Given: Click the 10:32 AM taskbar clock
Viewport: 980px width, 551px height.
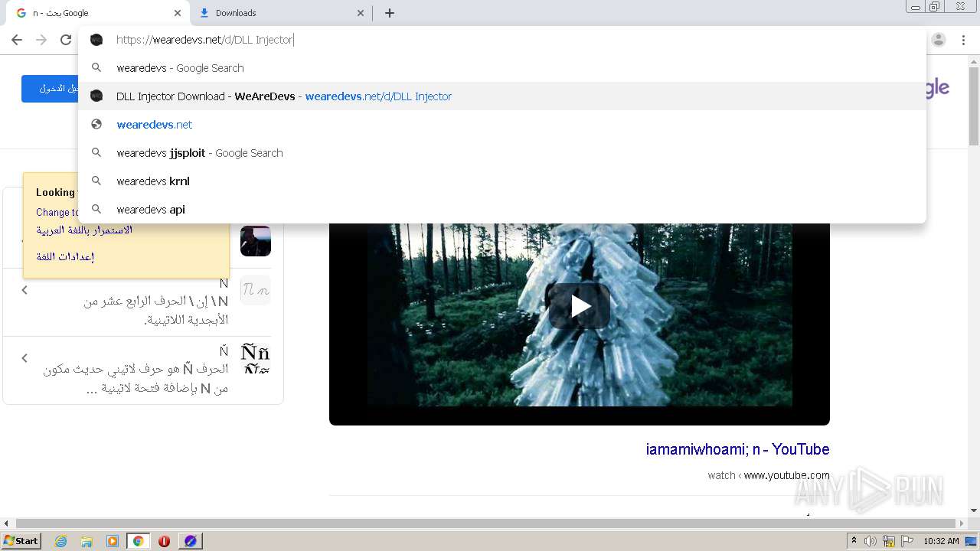Looking at the screenshot, I should click(941, 541).
